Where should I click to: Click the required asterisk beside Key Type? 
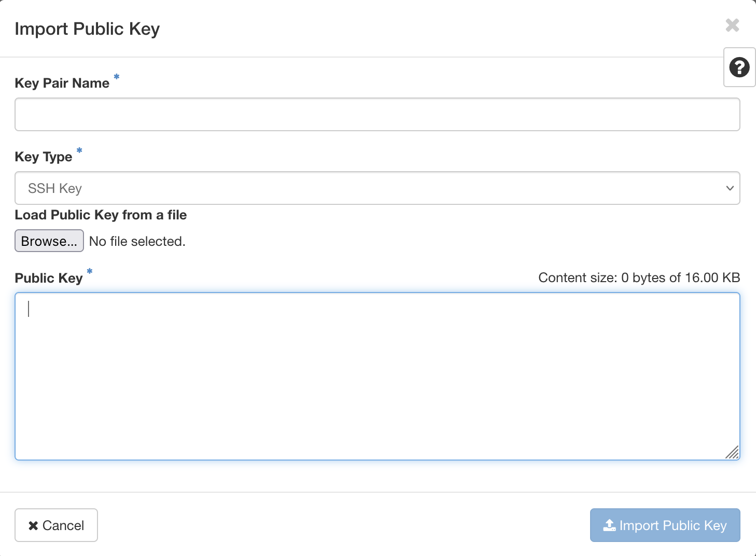79,151
